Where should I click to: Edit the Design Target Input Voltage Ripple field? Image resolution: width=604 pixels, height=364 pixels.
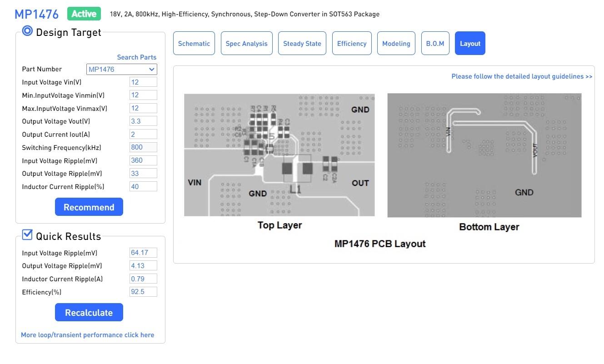[x=143, y=160]
